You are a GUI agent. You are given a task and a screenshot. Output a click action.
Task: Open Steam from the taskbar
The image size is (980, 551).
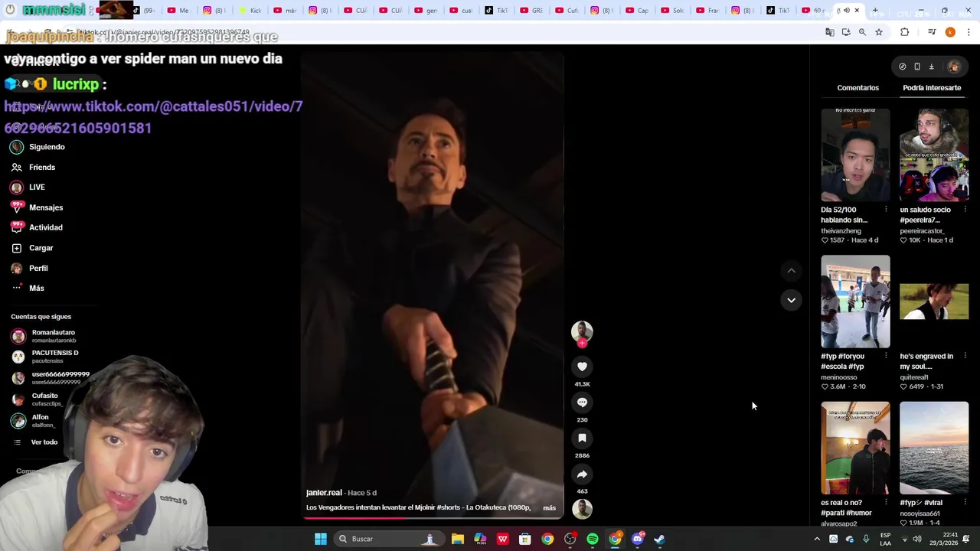tap(659, 539)
